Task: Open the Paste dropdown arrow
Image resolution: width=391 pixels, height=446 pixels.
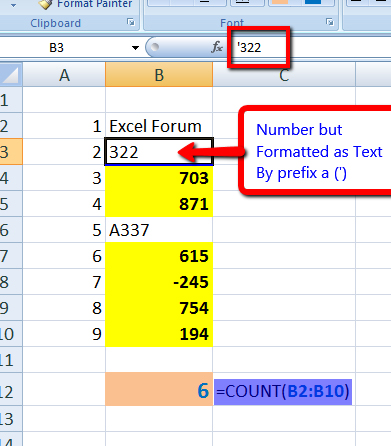Action: click(13, 5)
